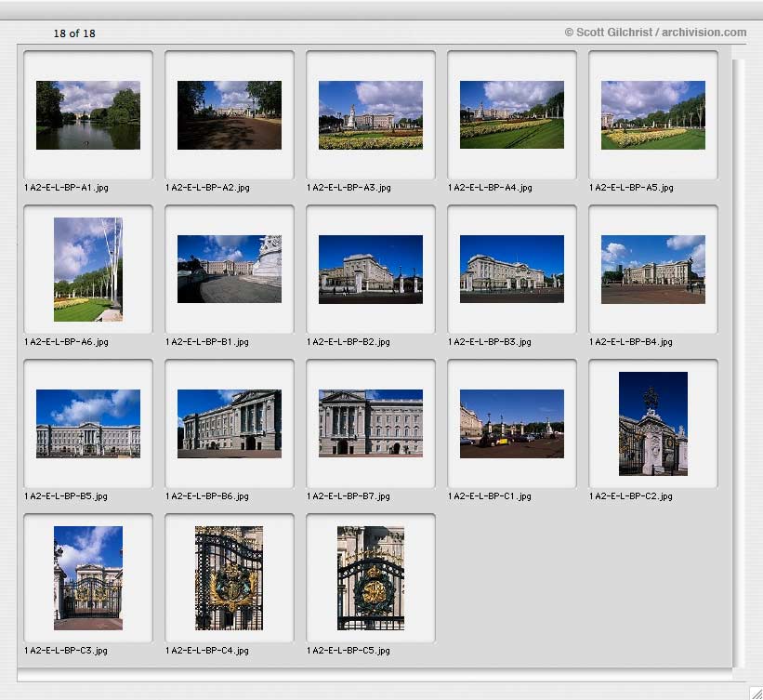Select thumbnail 1A2-E-L-BP-B6 facade oblique
This screenshot has height=700, width=763.
point(230,424)
